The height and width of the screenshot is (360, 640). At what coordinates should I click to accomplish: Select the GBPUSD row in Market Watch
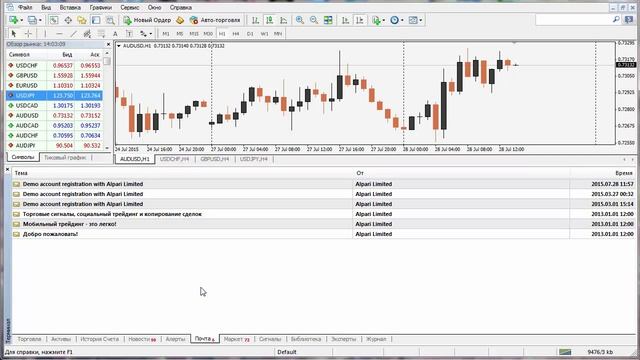[54, 76]
